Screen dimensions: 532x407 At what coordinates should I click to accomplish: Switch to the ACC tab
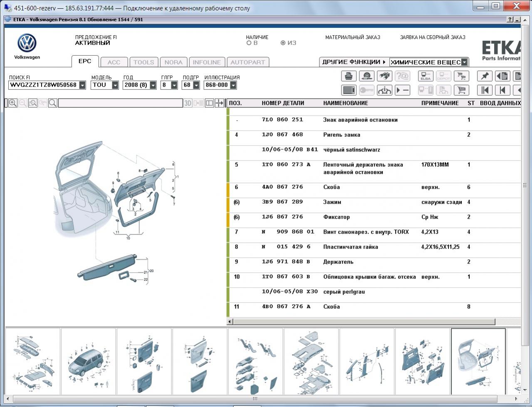pos(114,62)
